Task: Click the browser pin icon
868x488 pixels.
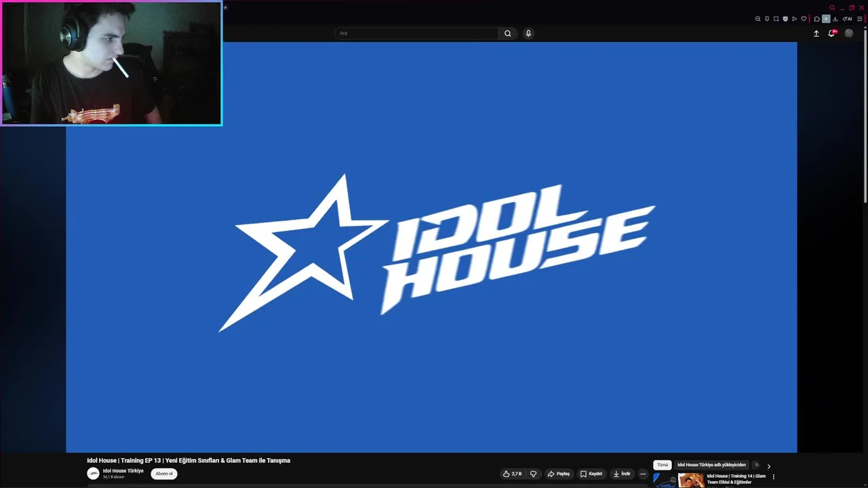Action: 767,19
